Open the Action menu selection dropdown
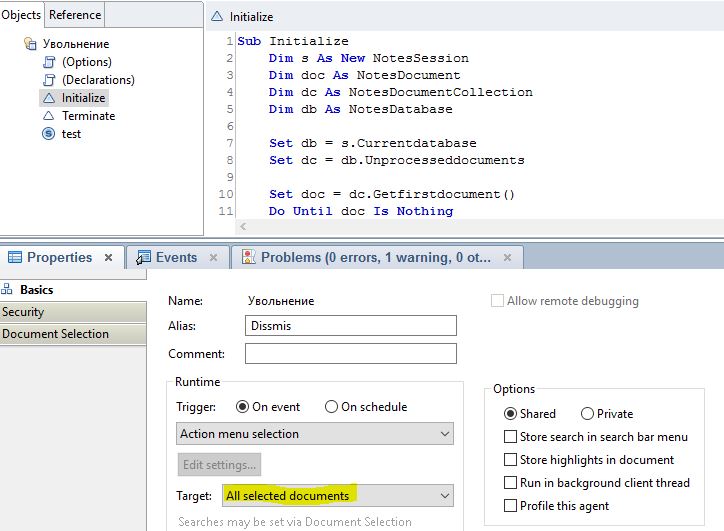The height and width of the screenshot is (531, 724). pyautogui.click(x=315, y=434)
